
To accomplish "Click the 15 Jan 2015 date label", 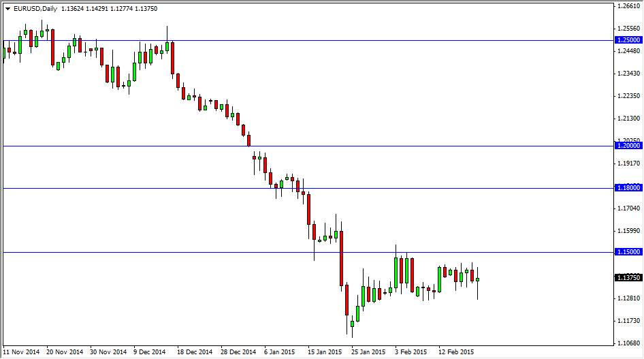I will coord(325,352).
